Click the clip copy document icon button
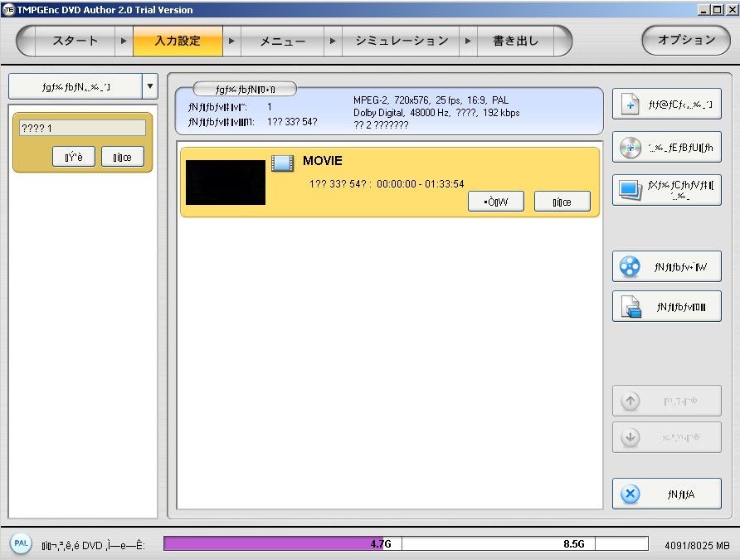The height and width of the screenshot is (560, 740). click(667, 307)
